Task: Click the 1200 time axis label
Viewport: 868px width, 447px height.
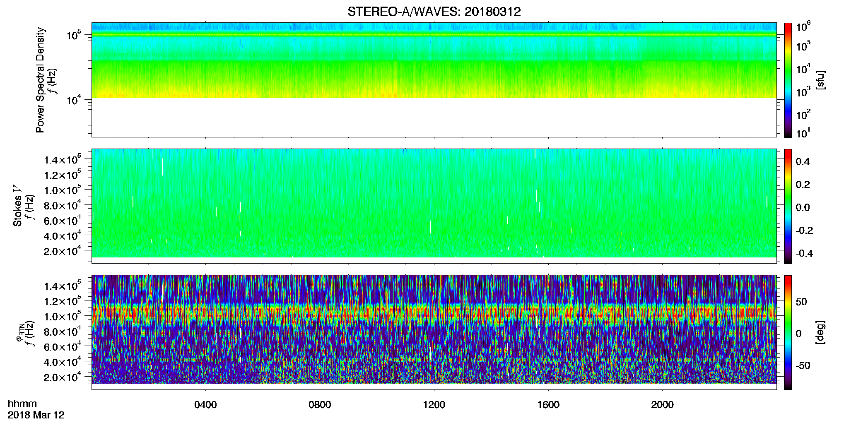Action: point(434,405)
